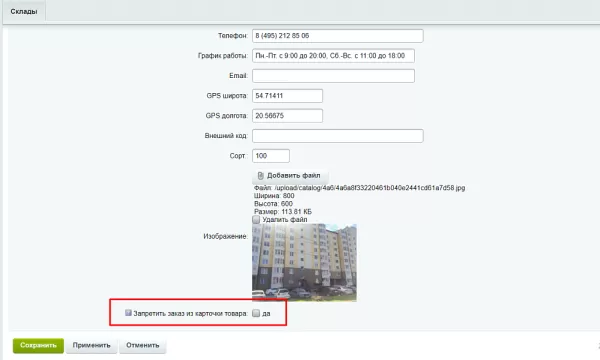
Task: Focus the empty Email field
Action: point(333,76)
